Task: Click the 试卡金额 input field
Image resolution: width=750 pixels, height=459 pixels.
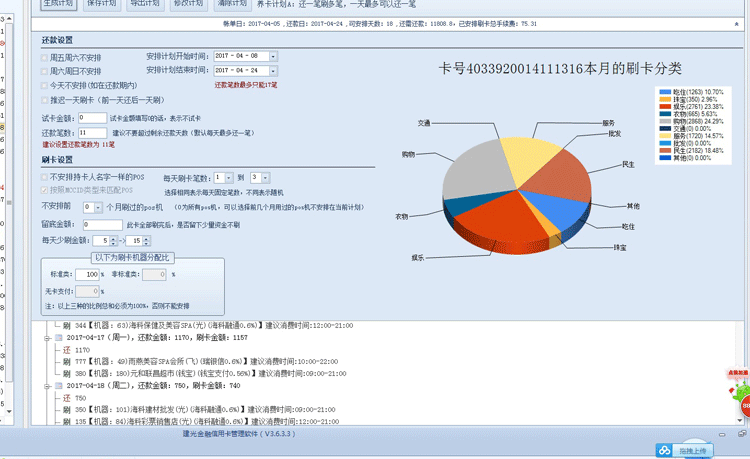Action: (x=92, y=118)
